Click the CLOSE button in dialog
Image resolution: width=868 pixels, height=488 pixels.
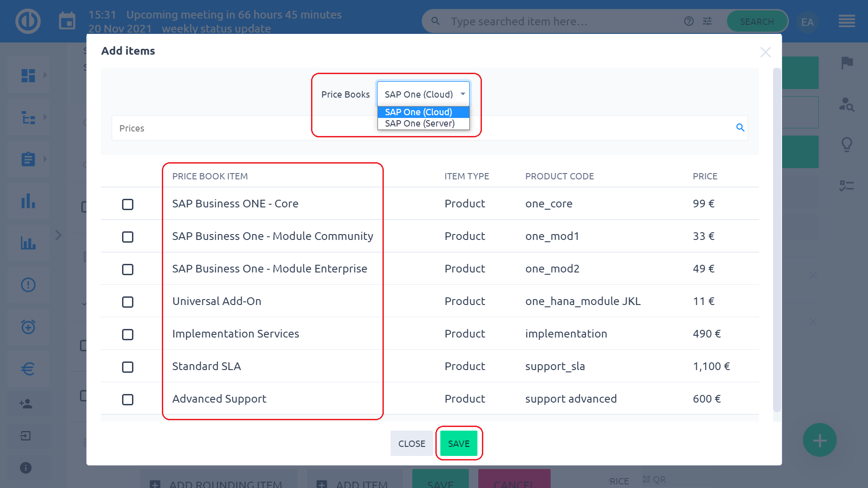[x=411, y=444]
